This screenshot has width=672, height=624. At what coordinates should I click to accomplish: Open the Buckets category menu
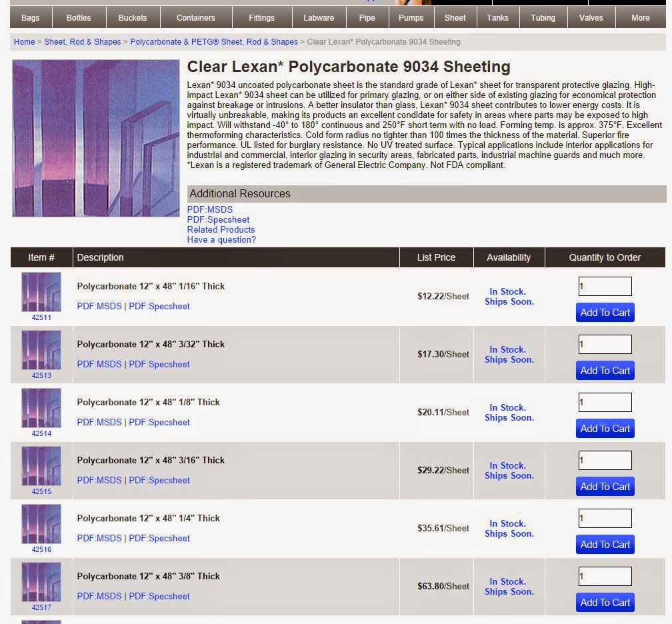click(133, 17)
